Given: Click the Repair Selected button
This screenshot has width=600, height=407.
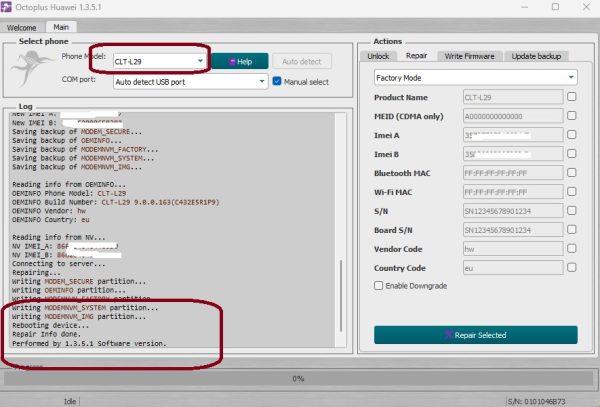Looking at the screenshot, I should click(476, 335).
